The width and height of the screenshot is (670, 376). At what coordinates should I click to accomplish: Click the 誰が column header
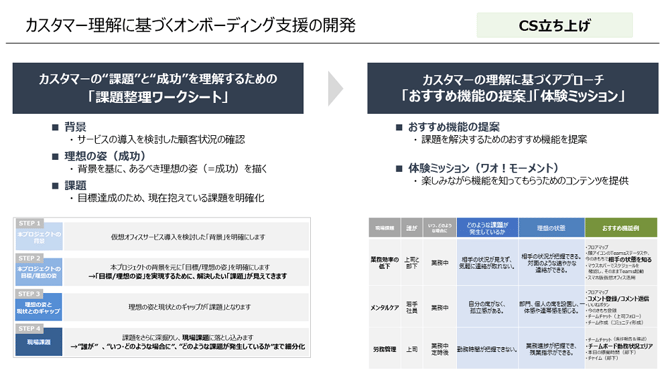click(x=411, y=228)
